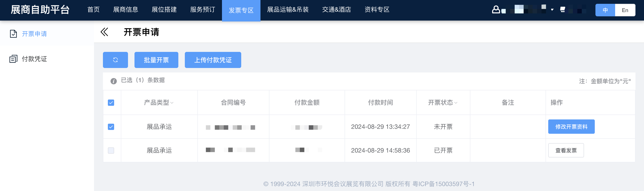The height and width of the screenshot is (191, 644).
Task: Click the info icon beside 已选 text
Action: pos(113,81)
